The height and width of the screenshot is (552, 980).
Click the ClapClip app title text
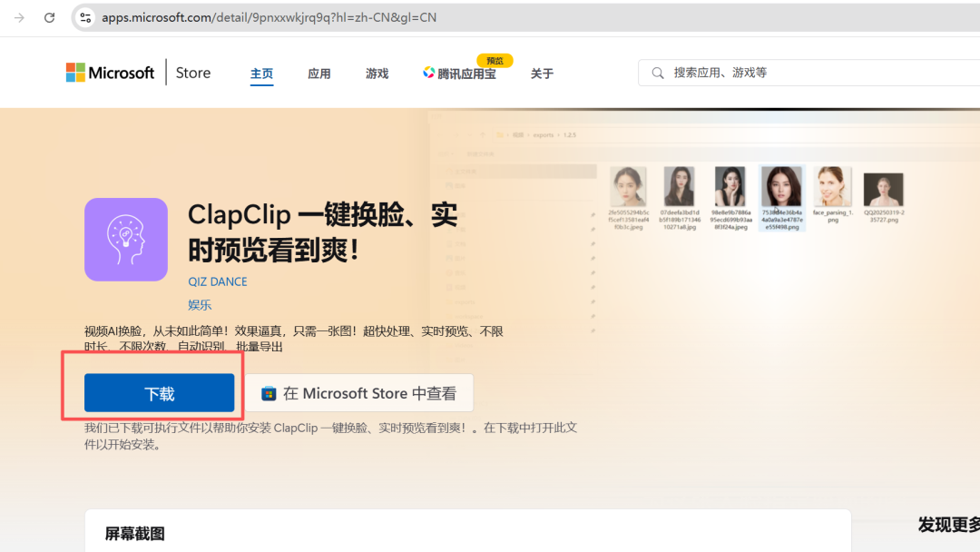pos(322,232)
